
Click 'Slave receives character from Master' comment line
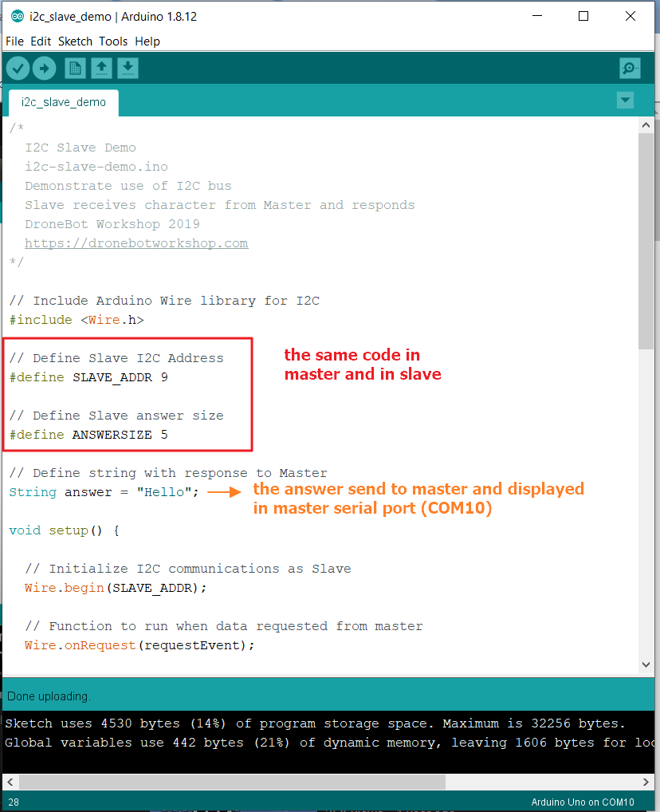(220, 205)
